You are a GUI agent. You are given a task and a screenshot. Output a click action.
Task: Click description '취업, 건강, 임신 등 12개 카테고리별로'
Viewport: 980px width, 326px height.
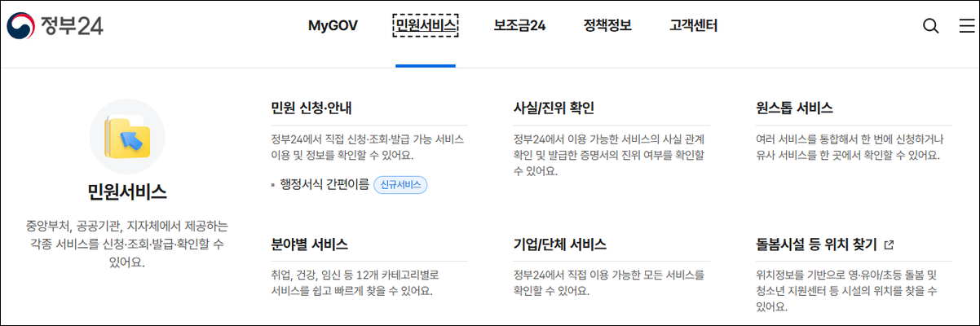pos(353,282)
